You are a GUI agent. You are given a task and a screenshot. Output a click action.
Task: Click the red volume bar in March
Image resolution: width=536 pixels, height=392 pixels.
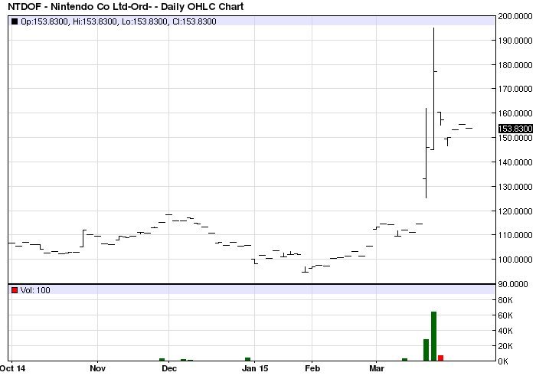tap(440, 358)
